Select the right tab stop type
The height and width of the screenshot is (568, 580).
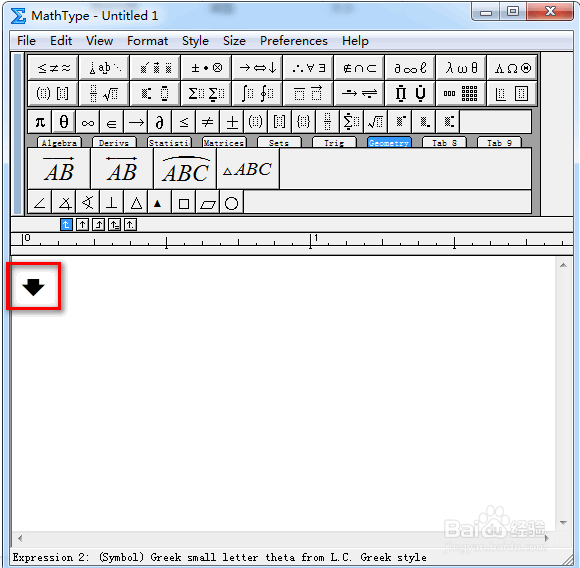pos(98,224)
